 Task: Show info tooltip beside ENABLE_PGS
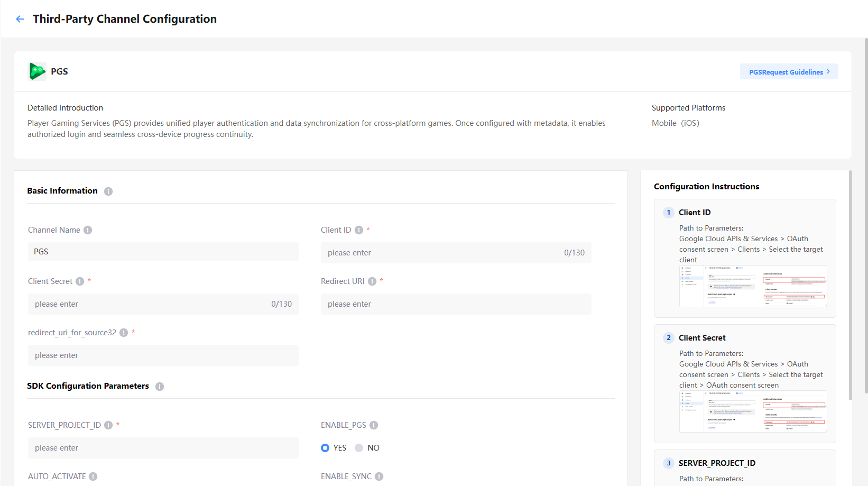tap(374, 425)
